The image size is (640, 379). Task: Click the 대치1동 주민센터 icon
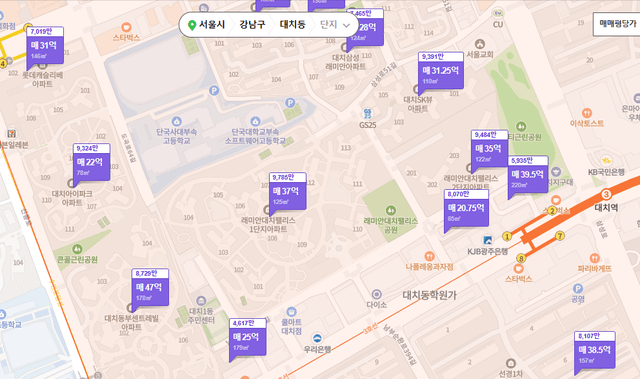[201, 301]
